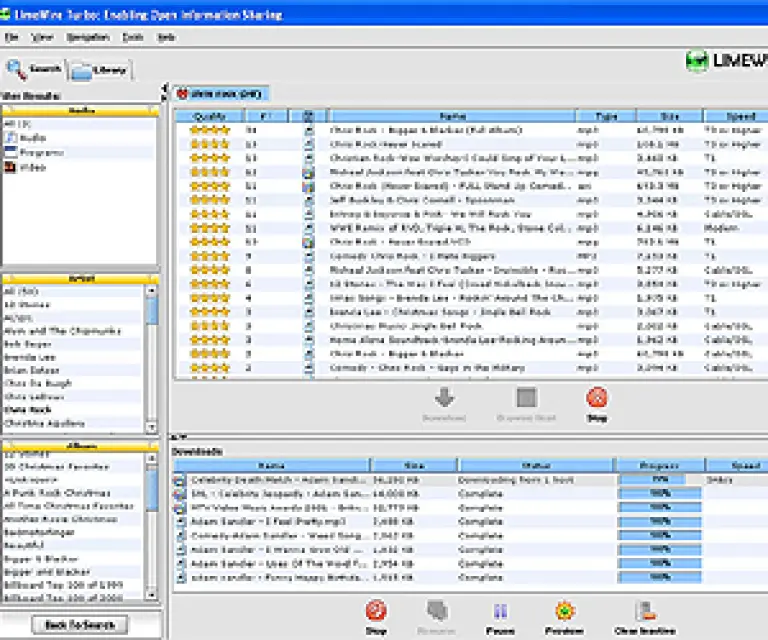The width and height of the screenshot is (768, 640).
Task: Sort results by Quality column
Action: tap(209, 116)
